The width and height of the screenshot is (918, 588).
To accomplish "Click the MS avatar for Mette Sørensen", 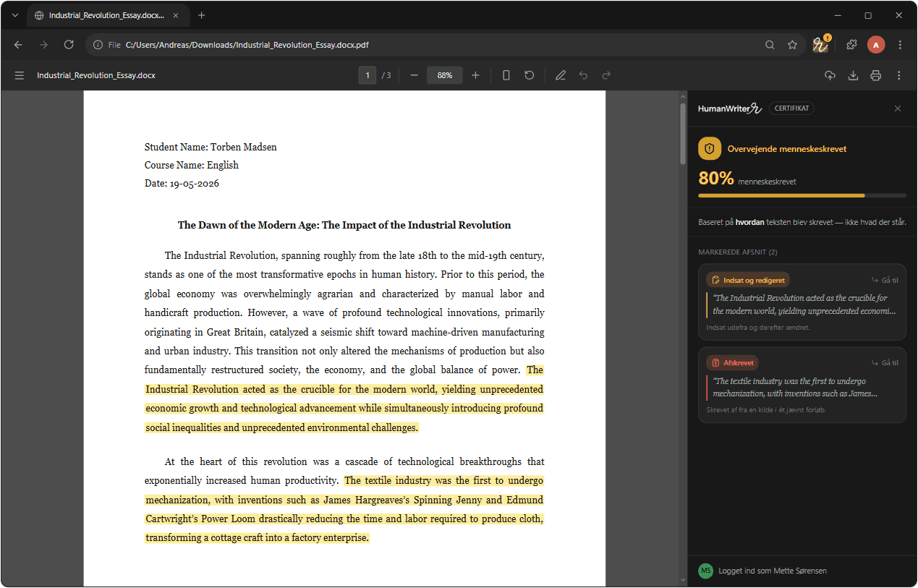I will click(x=705, y=571).
